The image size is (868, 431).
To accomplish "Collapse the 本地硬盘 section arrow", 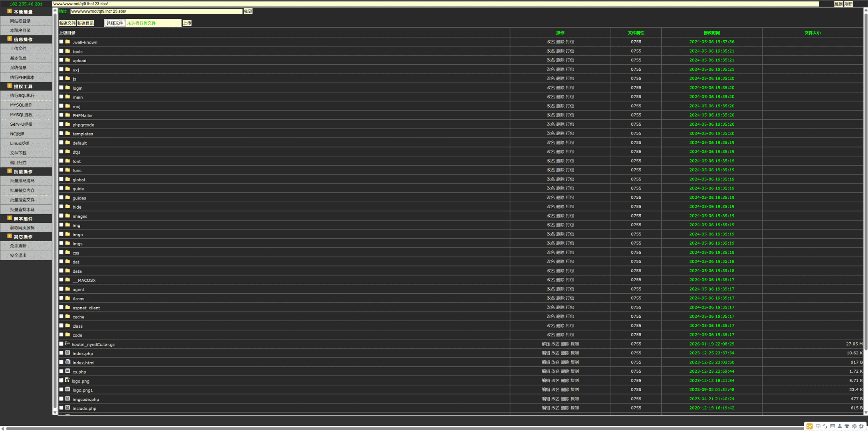I will coord(10,12).
